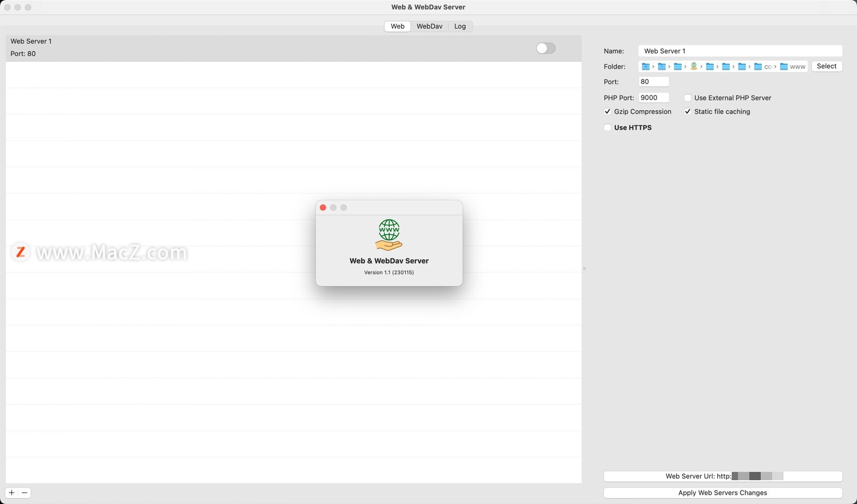Click the globe-and-hand app logo in About window

click(x=389, y=235)
